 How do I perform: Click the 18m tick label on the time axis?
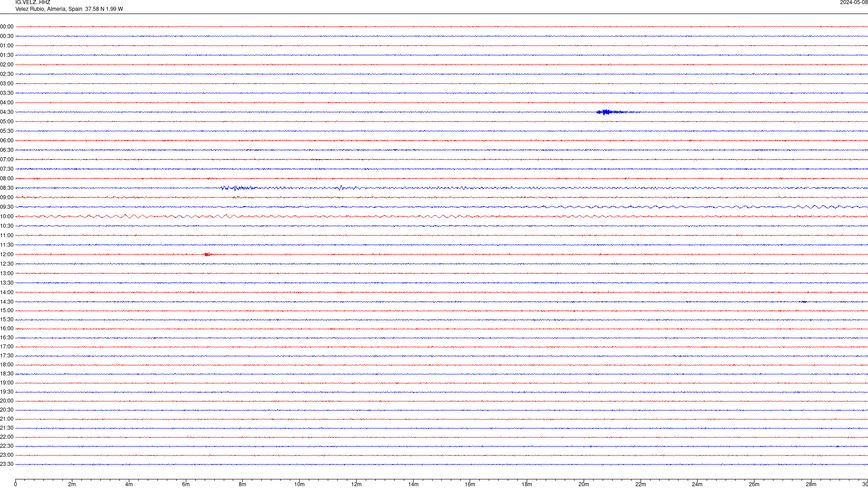pyautogui.click(x=527, y=484)
